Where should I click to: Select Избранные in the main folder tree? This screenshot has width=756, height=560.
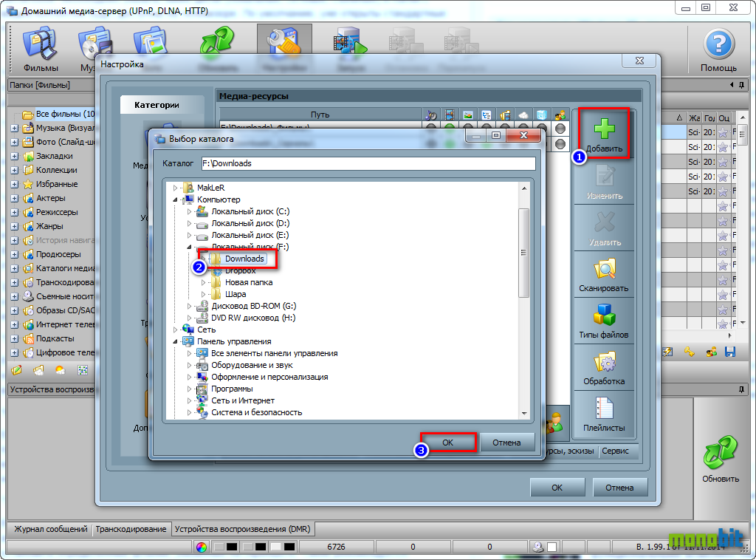click(x=56, y=184)
